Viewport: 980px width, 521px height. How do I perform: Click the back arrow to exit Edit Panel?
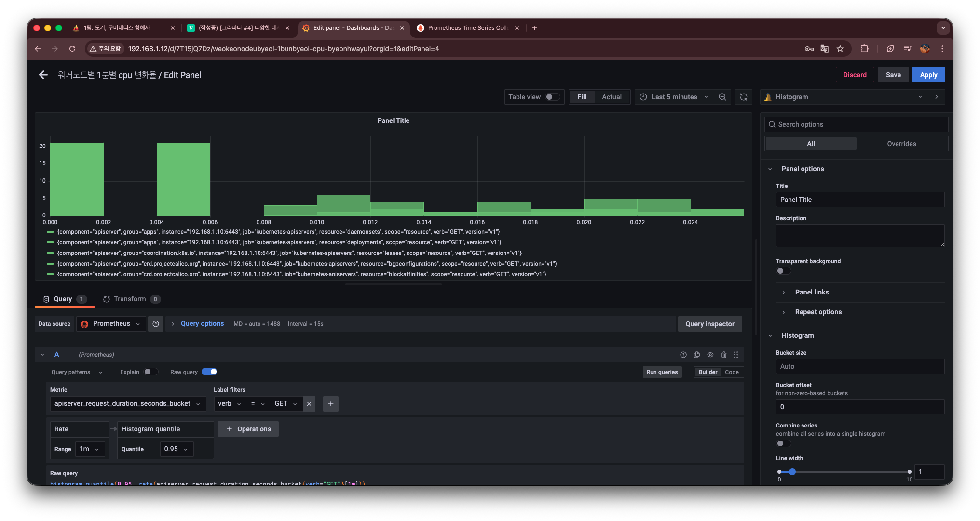pos(43,75)
